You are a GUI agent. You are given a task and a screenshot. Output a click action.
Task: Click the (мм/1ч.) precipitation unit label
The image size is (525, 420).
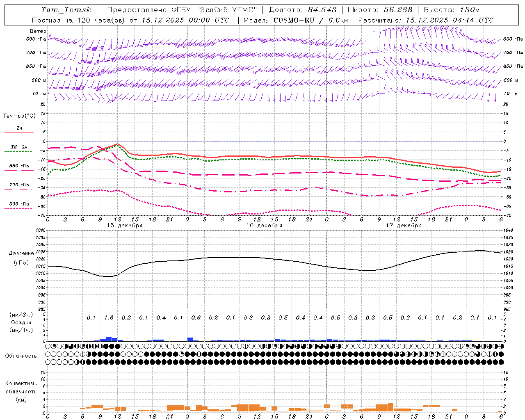[21, 330]
